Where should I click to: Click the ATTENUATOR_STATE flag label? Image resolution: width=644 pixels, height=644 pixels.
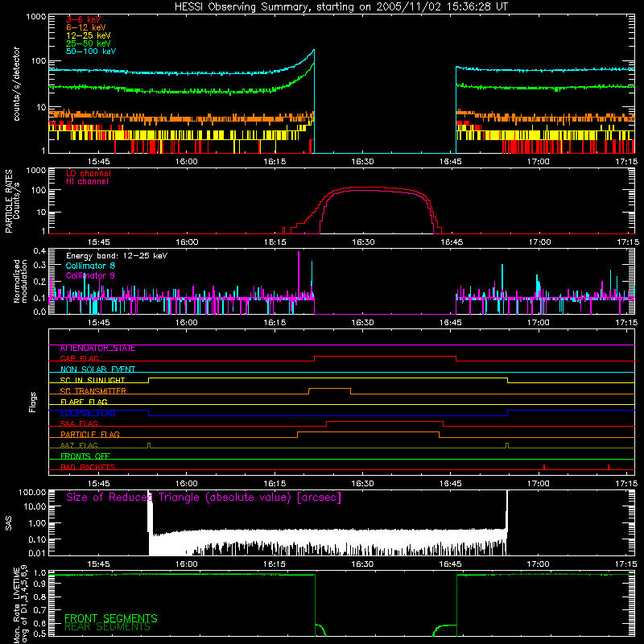(97, 349)
